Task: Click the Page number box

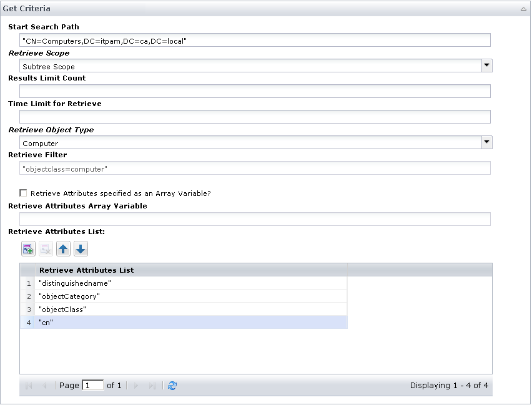Action: point(92,385)
